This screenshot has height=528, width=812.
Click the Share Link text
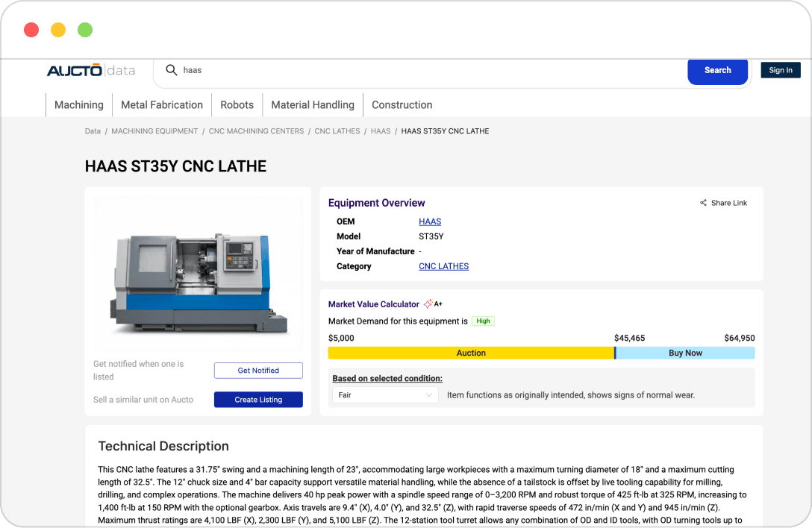[x=729, y=203]
